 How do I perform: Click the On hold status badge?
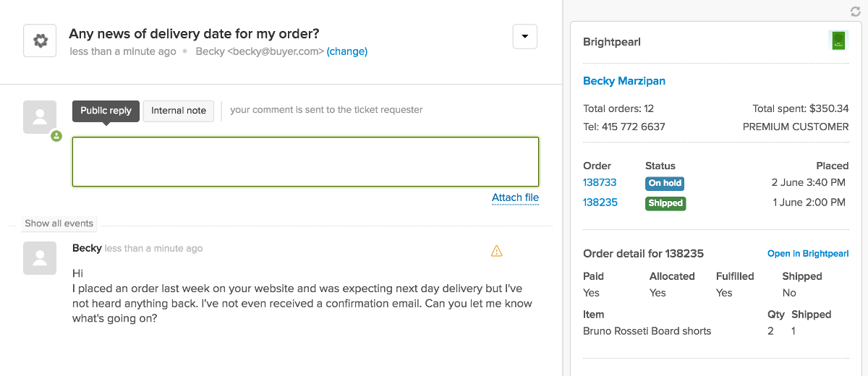click(665, 184)
